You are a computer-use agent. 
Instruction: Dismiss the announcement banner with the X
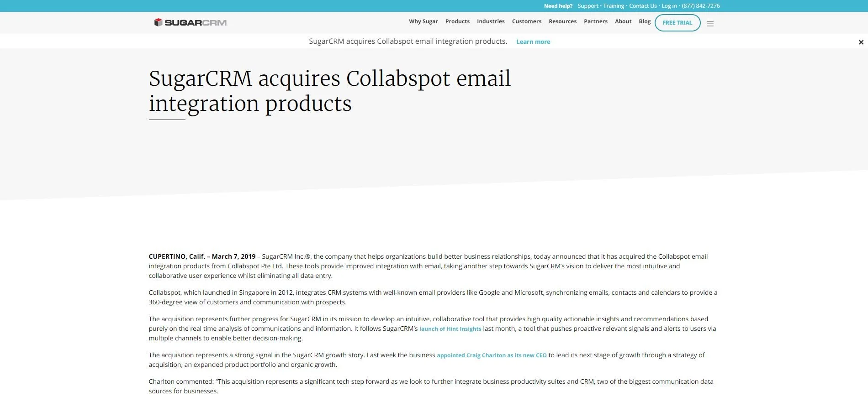pyautogui.click(x=861, y=42)
